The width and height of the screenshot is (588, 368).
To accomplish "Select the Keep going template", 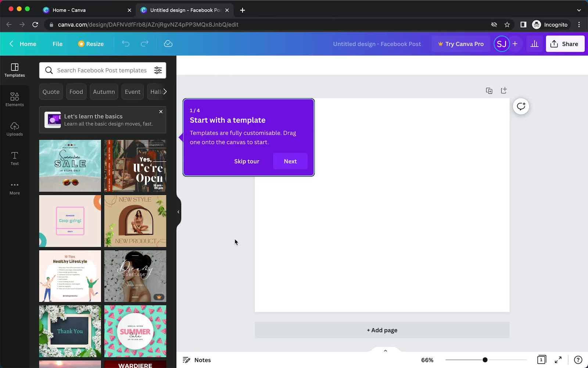I will pyautogui.click(x=70, y=221).
